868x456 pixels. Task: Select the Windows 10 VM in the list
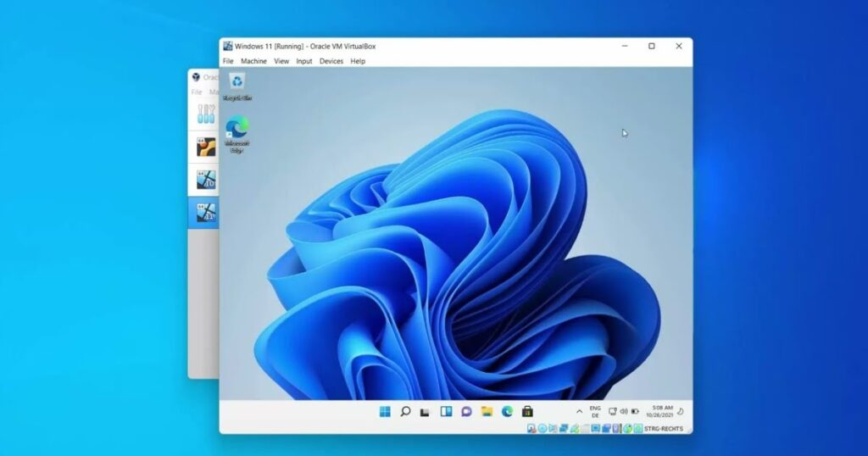click(204, 179)
